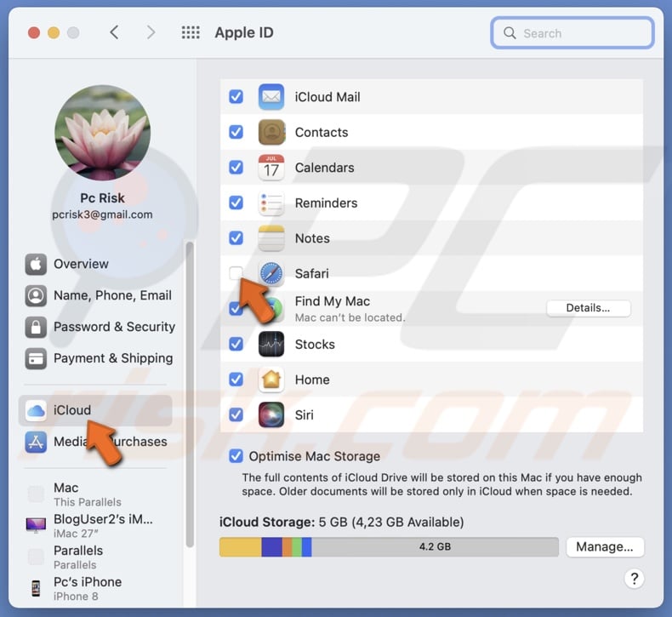Uncheck the Siri checkbox
This screenshot has height=617, width=672.
[x=236, y=414]
